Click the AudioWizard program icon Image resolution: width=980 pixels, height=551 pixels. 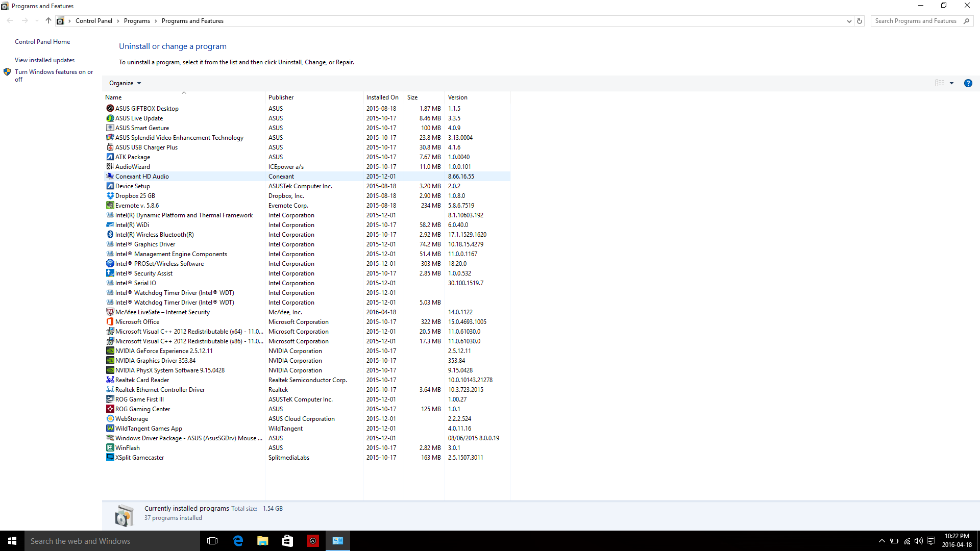point(110,166)
